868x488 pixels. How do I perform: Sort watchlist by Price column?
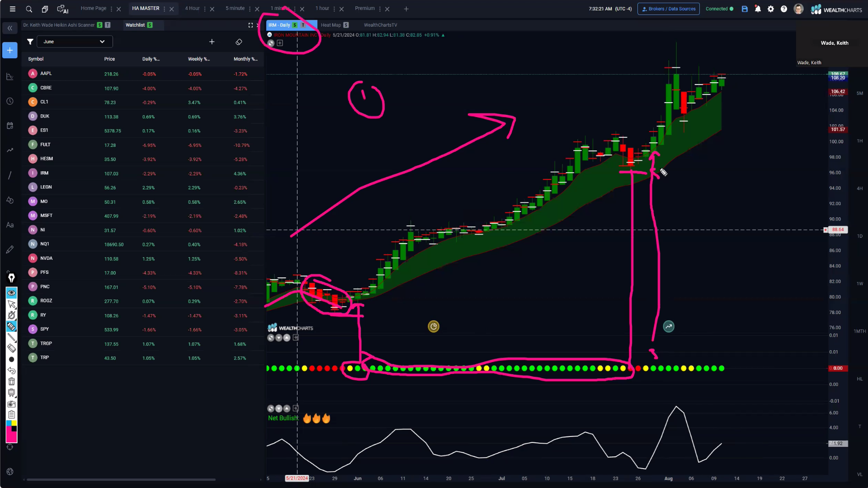[109, 59]
